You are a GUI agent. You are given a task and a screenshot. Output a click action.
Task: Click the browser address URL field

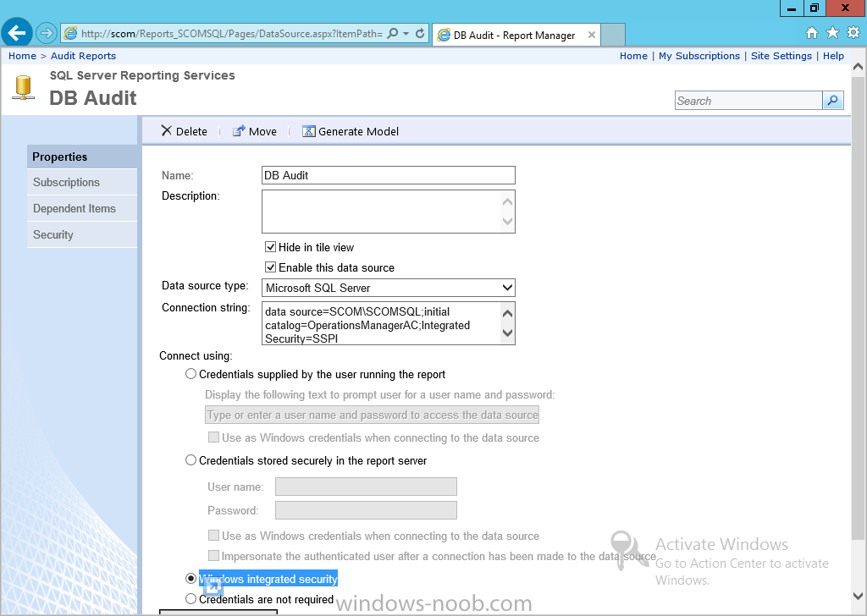tap(231, 34)
